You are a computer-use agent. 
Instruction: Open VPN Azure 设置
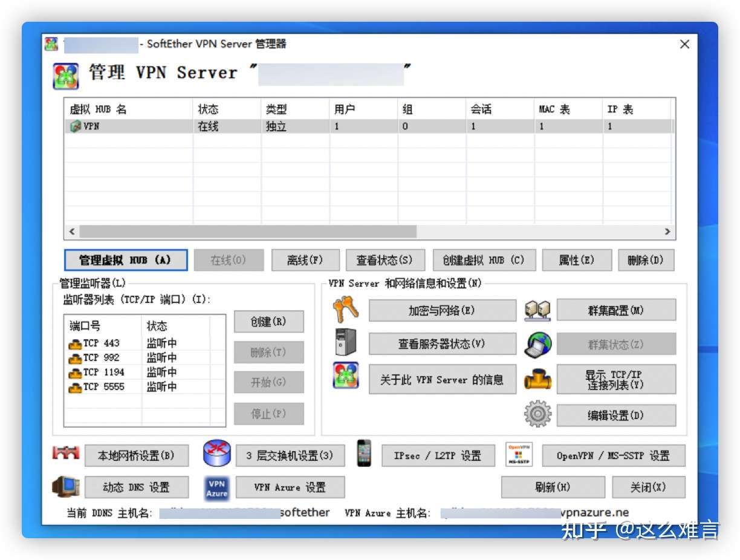(x=290, y=487)
